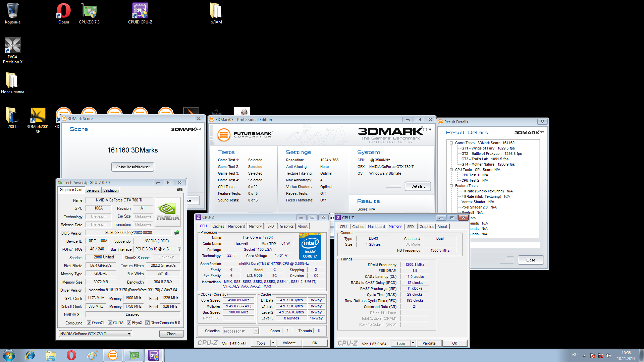Click Close button in Result Details
The height and width of the screenshot is (362, 644).
[x=531, y=260]
